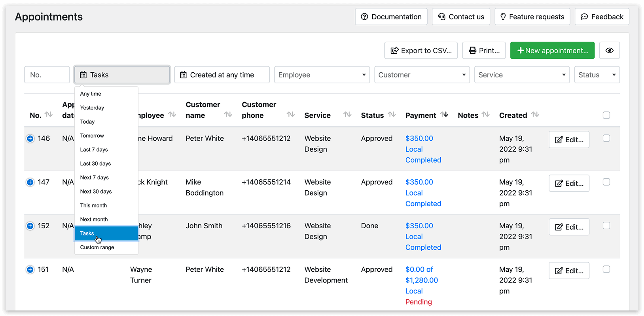Expand appointment 147 details with plus icon
The image size is (644, 316).
(x=30, y=182)
